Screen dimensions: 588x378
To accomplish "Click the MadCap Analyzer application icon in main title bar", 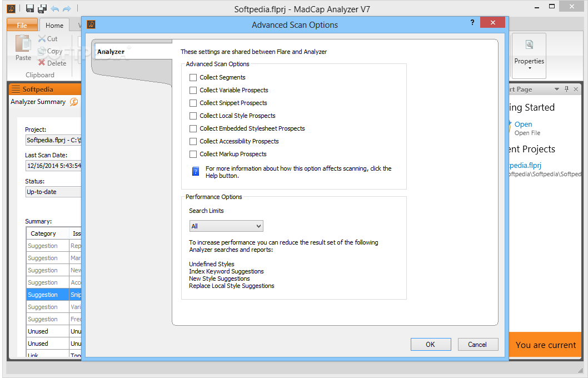I will point(11,8).
